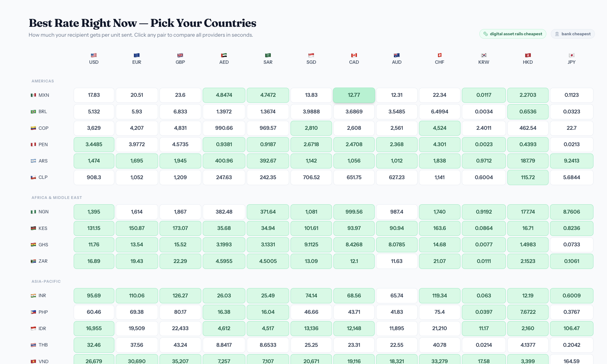The height and width of the screenshot is (364, 607).
Task: Compare providers for ZAR to AUD 11.63
Action: [397, 261]
